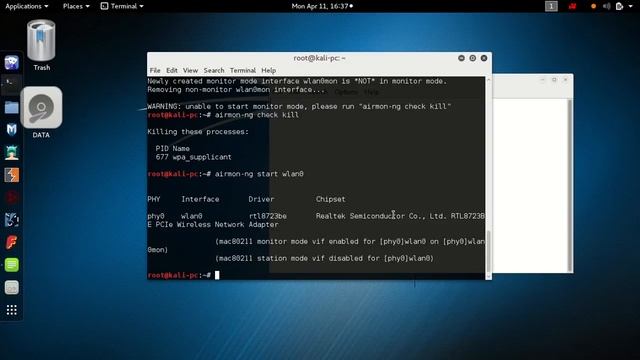
Task: Click the 'PID Name' header line
Action: click(172, 149)
